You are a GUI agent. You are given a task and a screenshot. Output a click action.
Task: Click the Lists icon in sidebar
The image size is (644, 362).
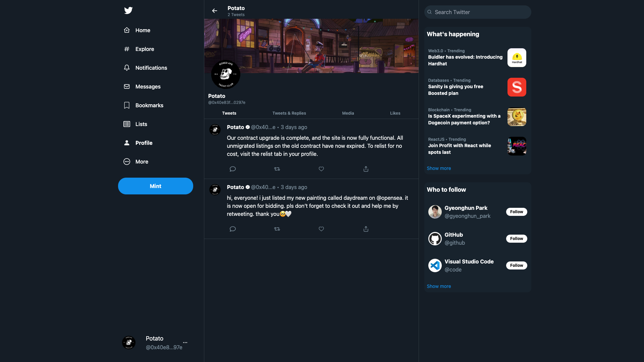coord(127,124)
